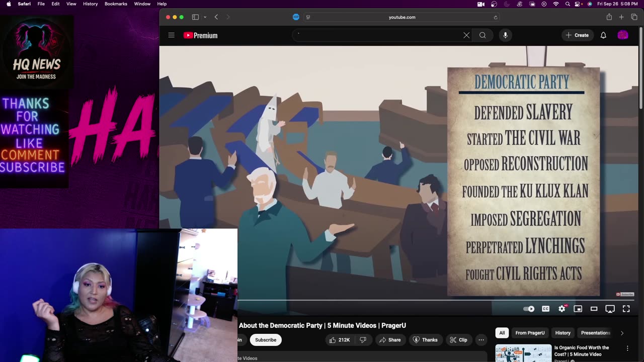Click the YouTube search magnifier button
This screenshot has width=644, height=362.
pos(482,35)
